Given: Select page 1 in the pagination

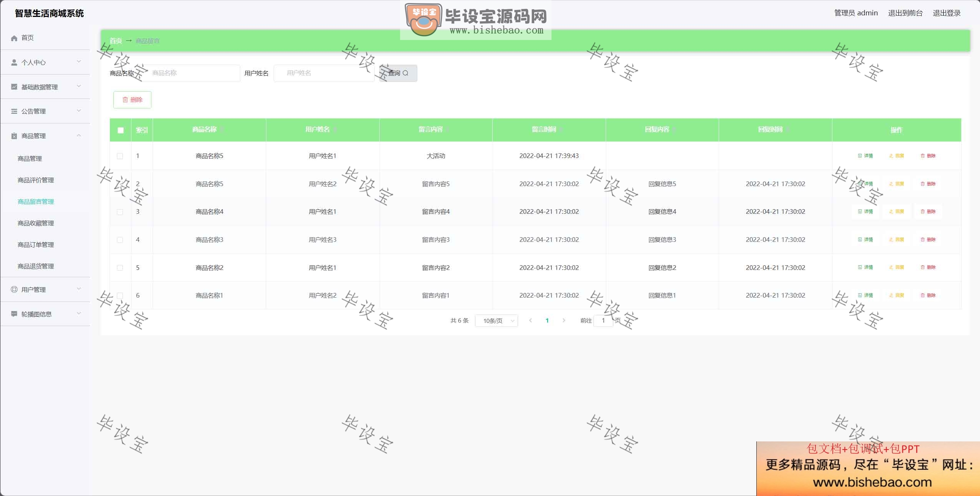Looking at the screenshot, I should (547, 320).
